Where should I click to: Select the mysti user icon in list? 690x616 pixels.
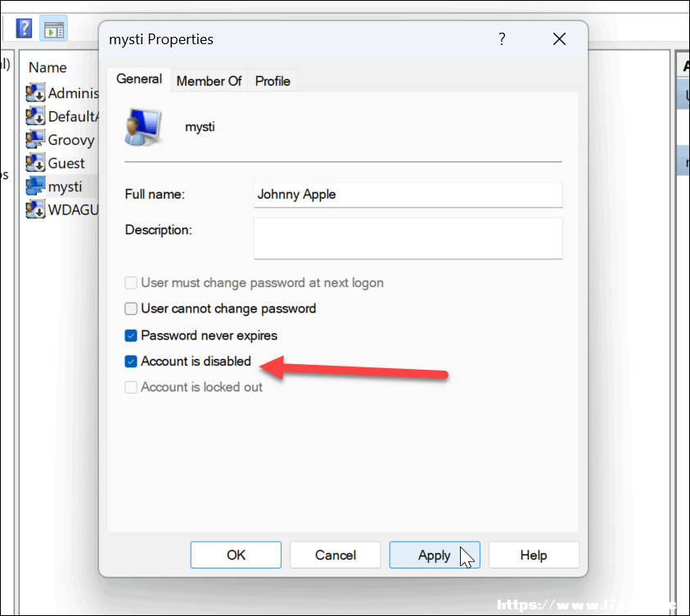click(x=35, y=187)
